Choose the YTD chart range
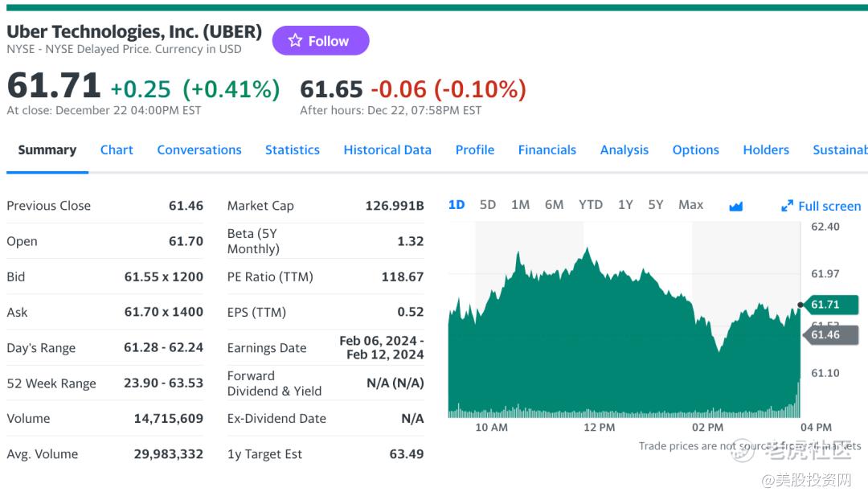This screenshot has height=500, width=868. click(x=591, y=204)
